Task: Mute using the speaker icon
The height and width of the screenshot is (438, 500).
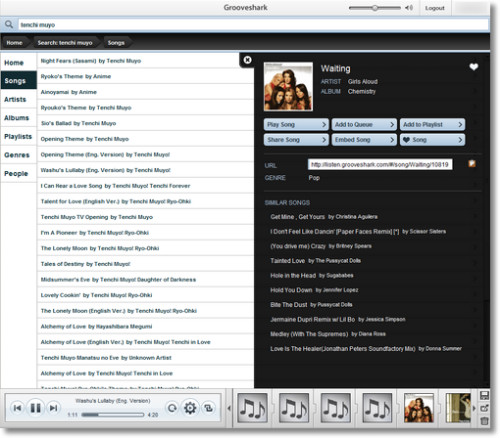Action: (409, 8)
